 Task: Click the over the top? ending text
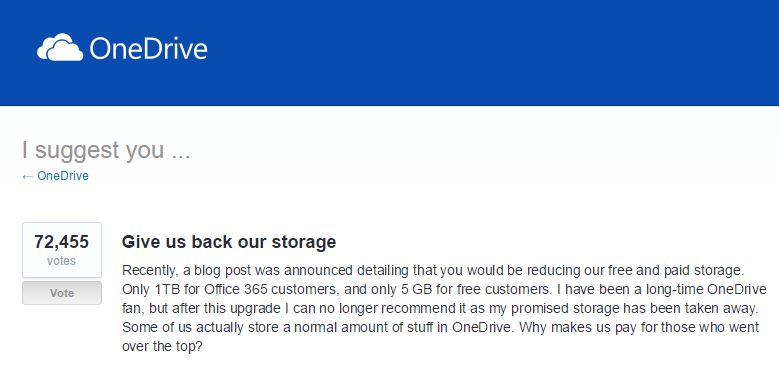(162, 346)
